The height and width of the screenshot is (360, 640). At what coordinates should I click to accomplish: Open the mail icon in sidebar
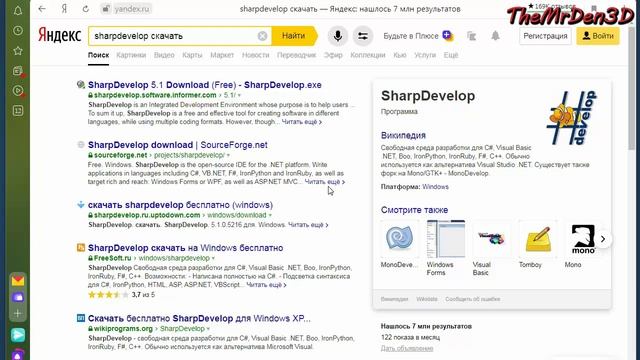tap(18, 281)
